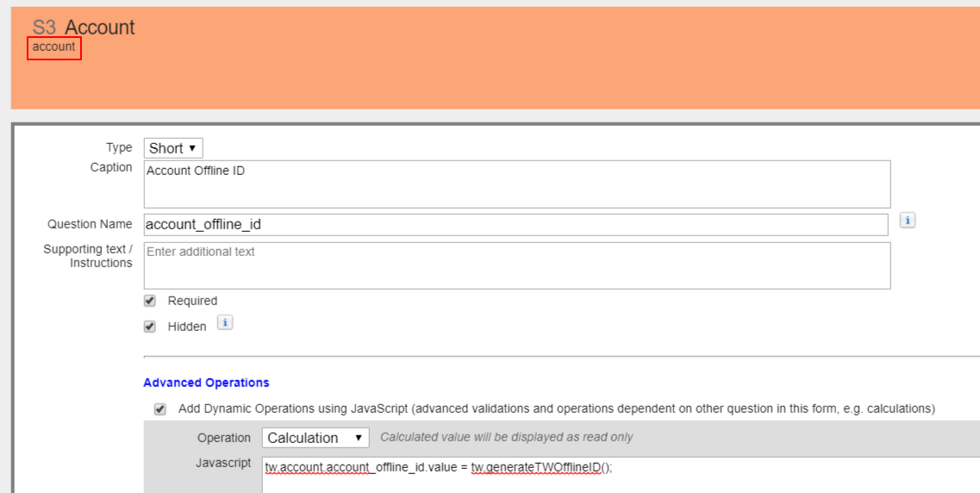The height and width of the screenshot is (493, 980).
Task: Click the info icon next to Hidden
Action: tap(225, 322)
